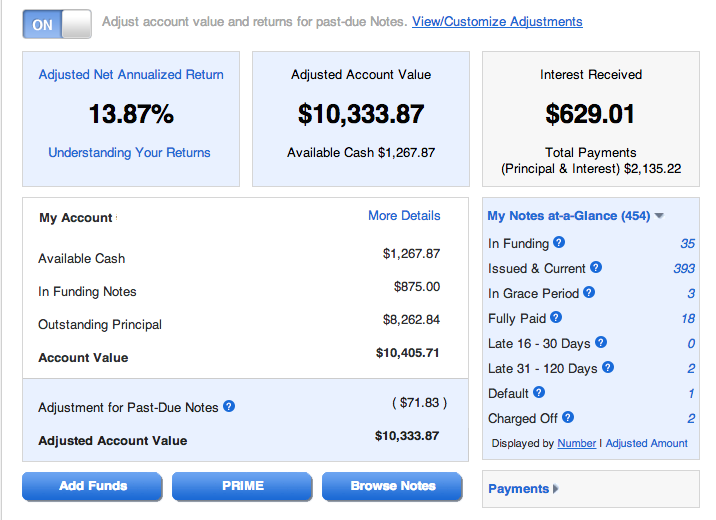Click help icon beside Issued & Current
This screenshot has height=520, width=716.
click(x=596, y=267)
